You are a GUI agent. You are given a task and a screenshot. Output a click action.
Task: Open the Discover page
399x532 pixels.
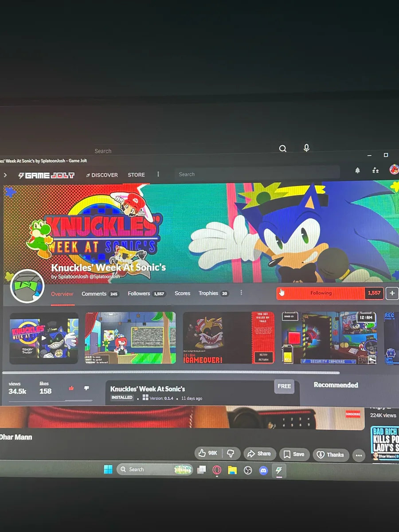102,175
